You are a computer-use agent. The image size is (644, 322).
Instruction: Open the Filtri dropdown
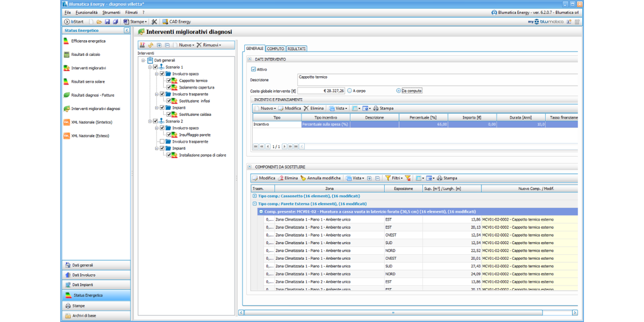pyautogui.click(x=393, y=178)
